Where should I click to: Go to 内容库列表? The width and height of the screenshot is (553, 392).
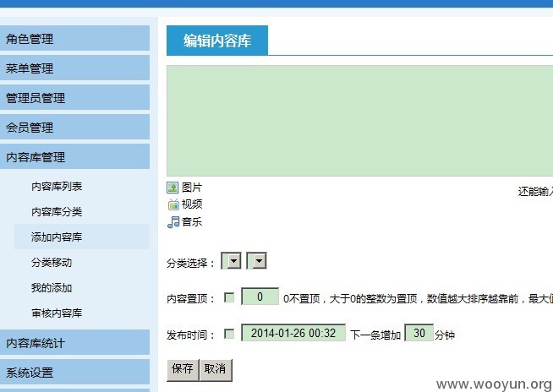57,186
